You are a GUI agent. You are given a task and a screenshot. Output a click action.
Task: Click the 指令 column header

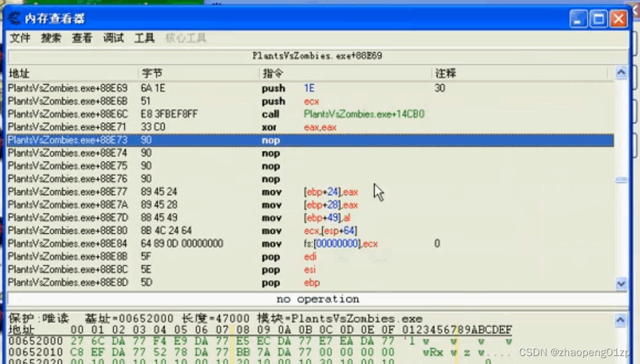click(x=346, y=74)
